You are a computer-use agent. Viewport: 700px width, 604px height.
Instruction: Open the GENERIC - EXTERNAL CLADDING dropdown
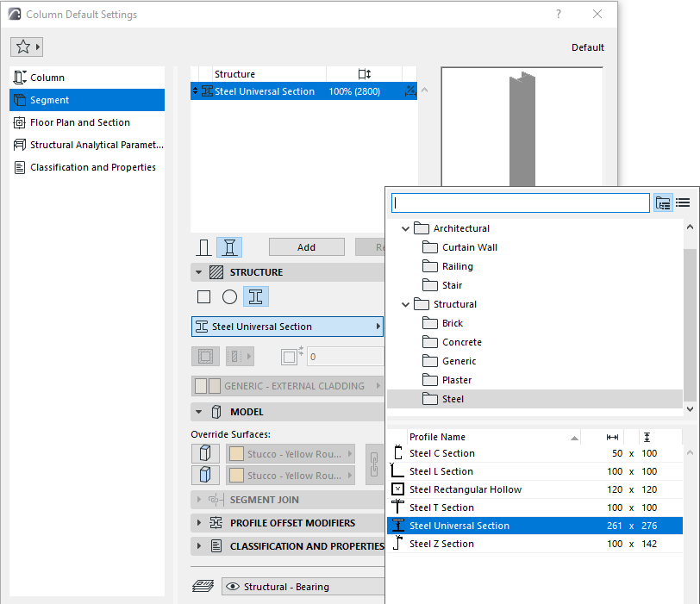point(288,386)
